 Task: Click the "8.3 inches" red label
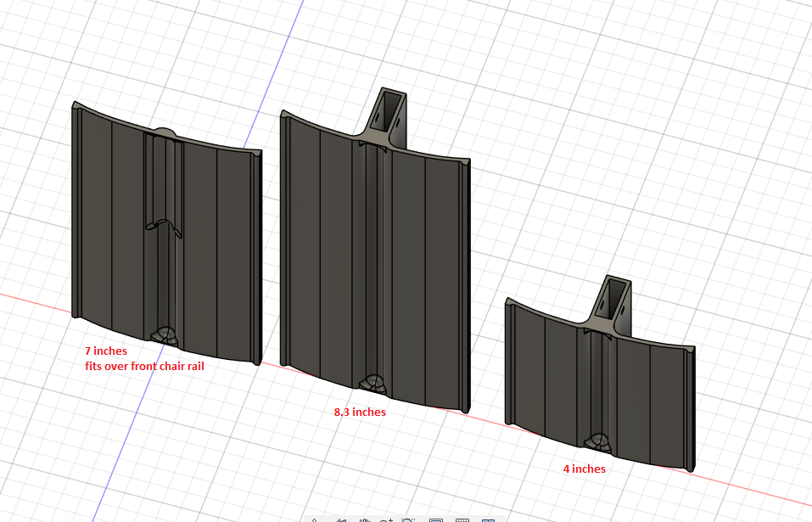coord(360,413)
